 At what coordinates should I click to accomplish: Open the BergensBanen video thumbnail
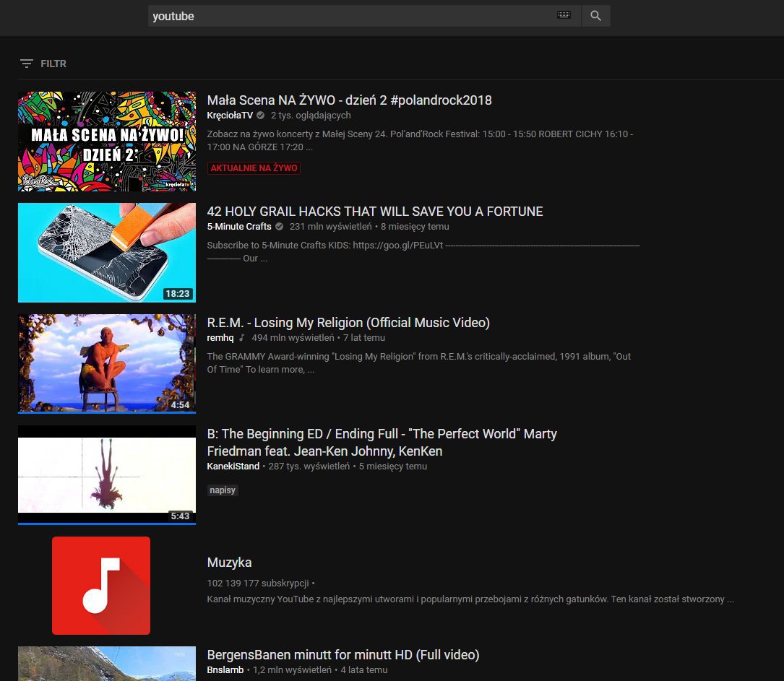(x=107, y=664)
